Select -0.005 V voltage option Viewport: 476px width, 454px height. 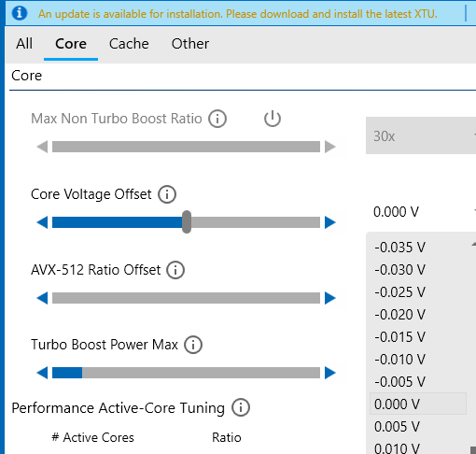(x=399, y=382)
